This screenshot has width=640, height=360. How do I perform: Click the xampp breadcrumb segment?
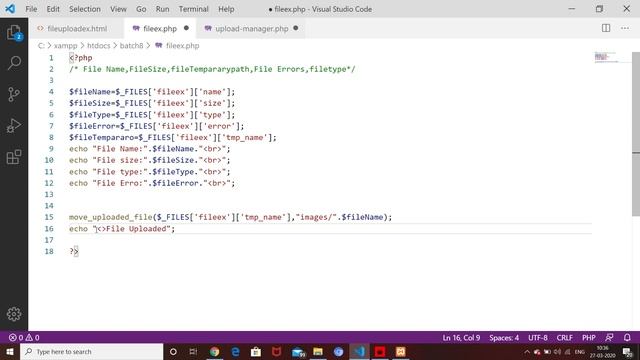65,46
